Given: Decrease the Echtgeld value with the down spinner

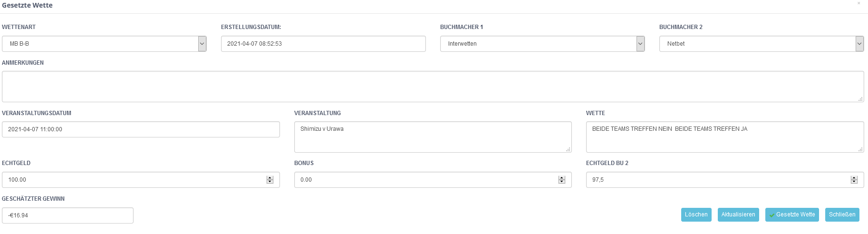Looking at the screenshot, I should 270,182.
